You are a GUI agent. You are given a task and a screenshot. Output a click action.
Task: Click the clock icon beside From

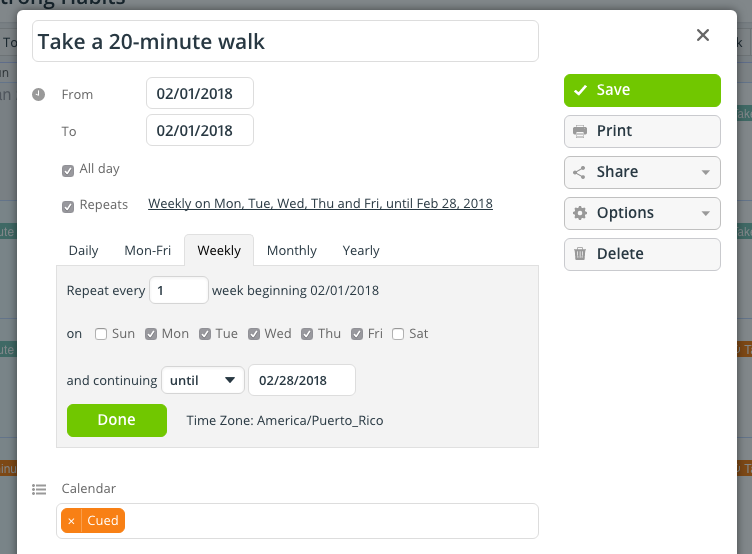39,94
